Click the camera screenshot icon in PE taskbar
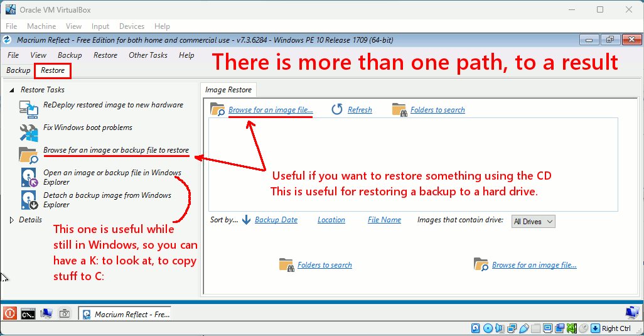 coord(65,314)
